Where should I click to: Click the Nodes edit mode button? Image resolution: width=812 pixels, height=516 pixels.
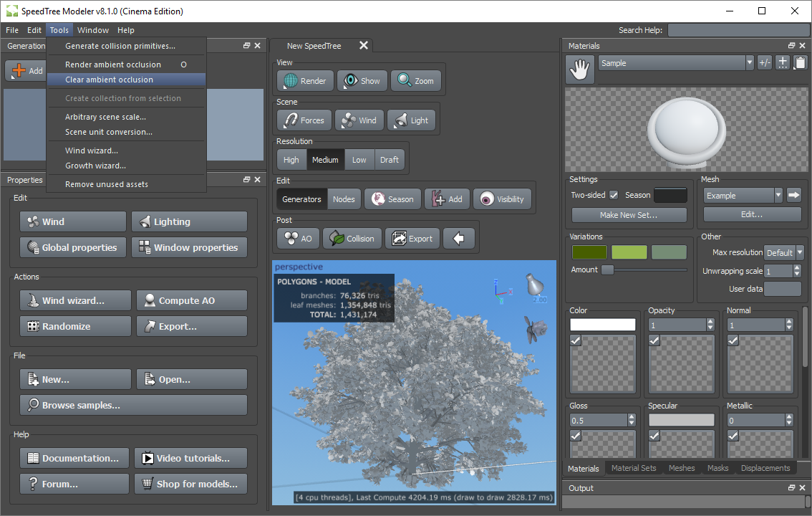pos(344,199)
